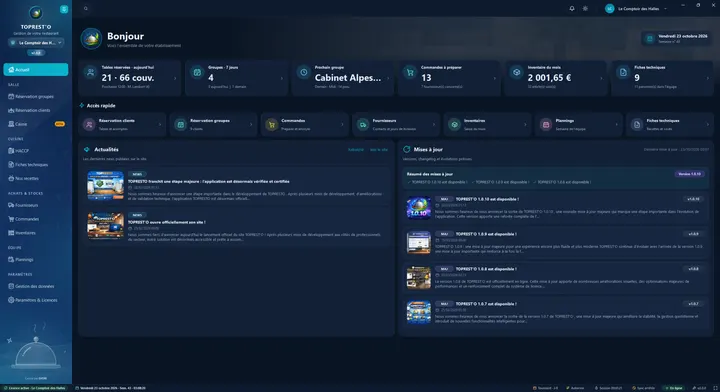Open Fournisseurs in the sidebar
720x392 pixels.
(x=36, y=205)
